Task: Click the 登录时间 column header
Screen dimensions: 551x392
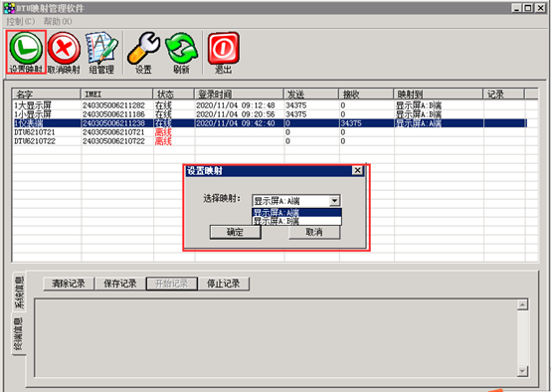Action: click(x=239, y=94)
